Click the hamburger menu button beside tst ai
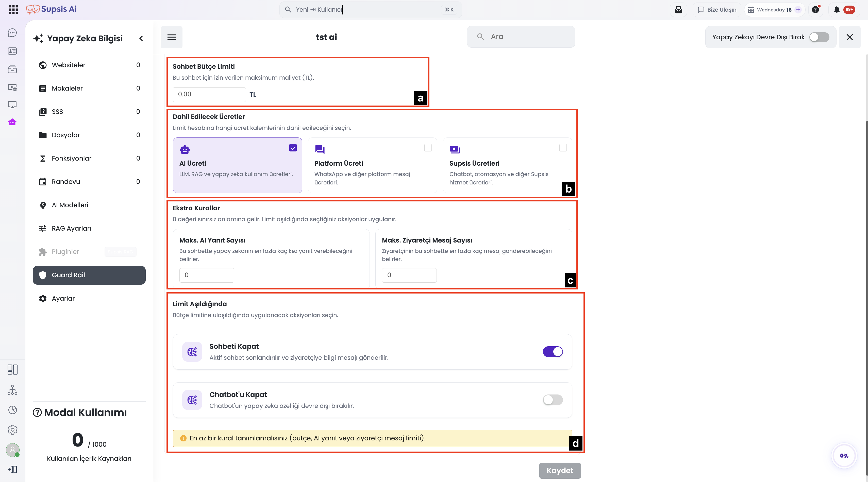The height and width of the screenshot is (482, 868). coord(172,37)
